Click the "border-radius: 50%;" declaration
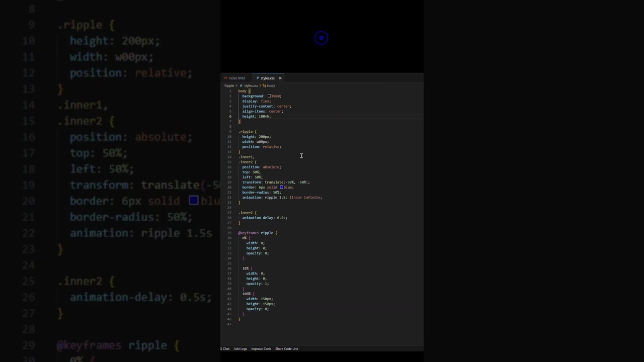 (x=262, y=192)
